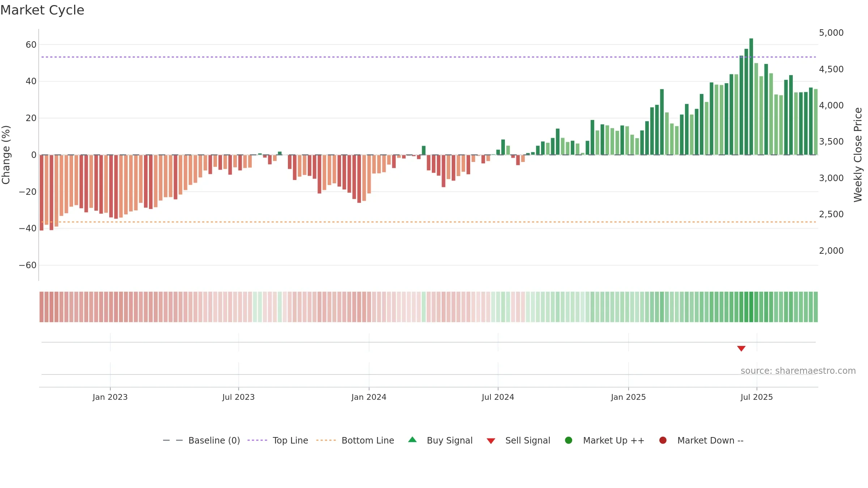Click the 3,000 price tick label

[x=831, y=178]
